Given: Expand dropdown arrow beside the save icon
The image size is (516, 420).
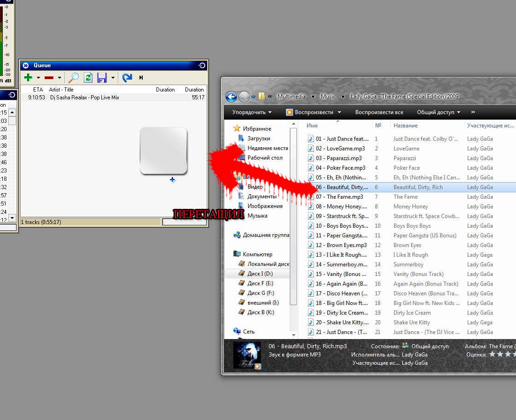Looking at the screenshot, I should click(x=113, y=78).
